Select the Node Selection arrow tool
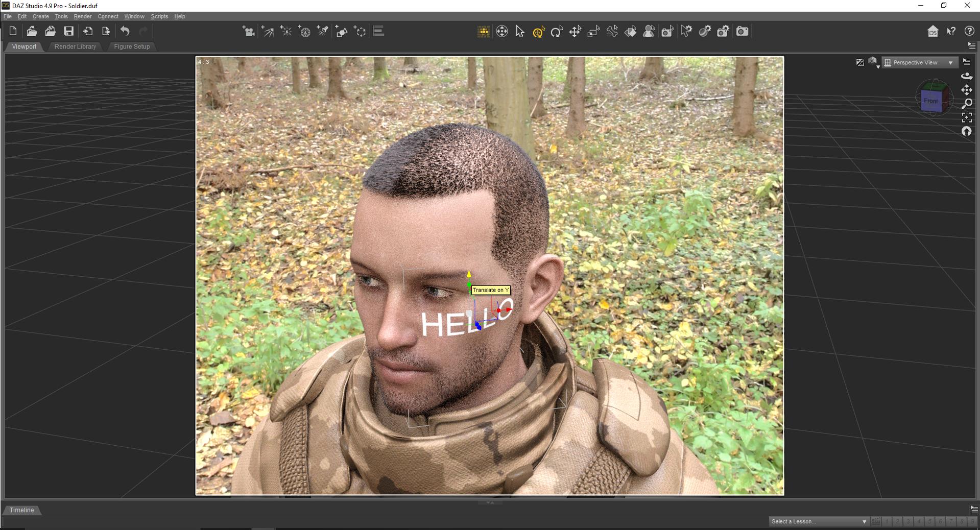The height and width of the screenshot is (530, 980). click(520, 32)
